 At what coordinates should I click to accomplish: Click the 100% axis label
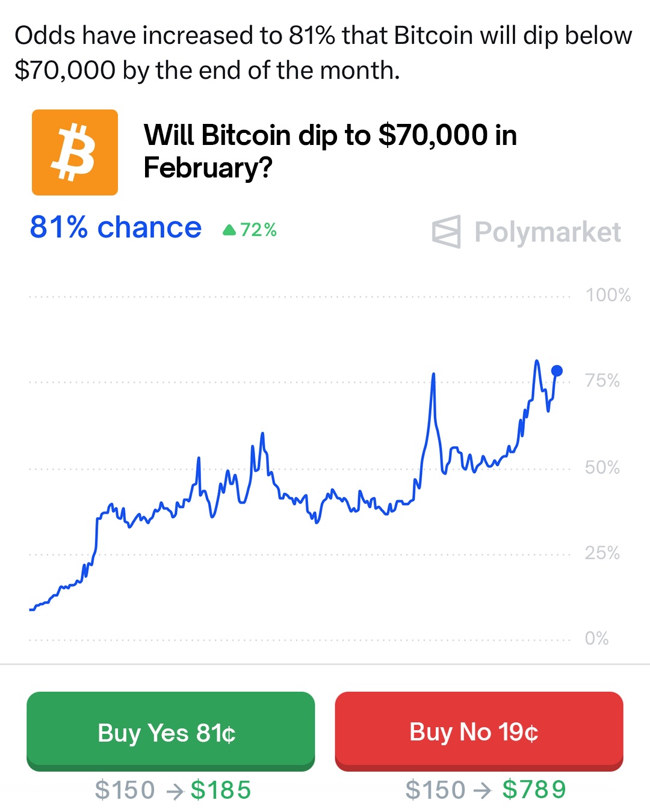coord(608,295)
